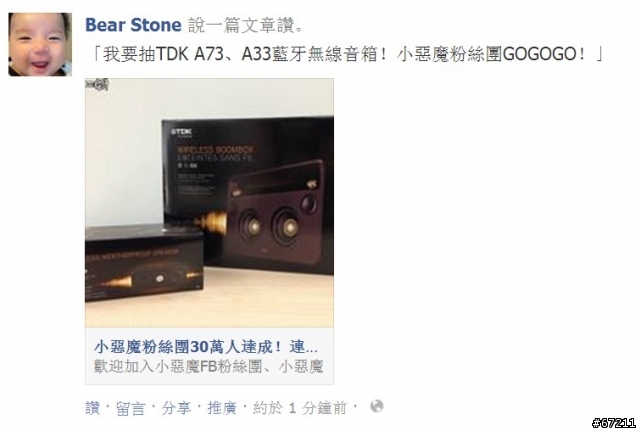Promote the post with 推廣
Screen dimensions: 640x431
click(x=222, y=408)
